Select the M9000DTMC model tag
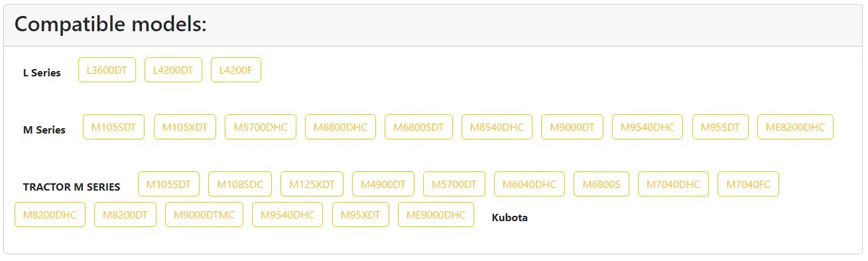Image resolution: width=868 pixels, height=261 pixels. [x=204, y=215]
